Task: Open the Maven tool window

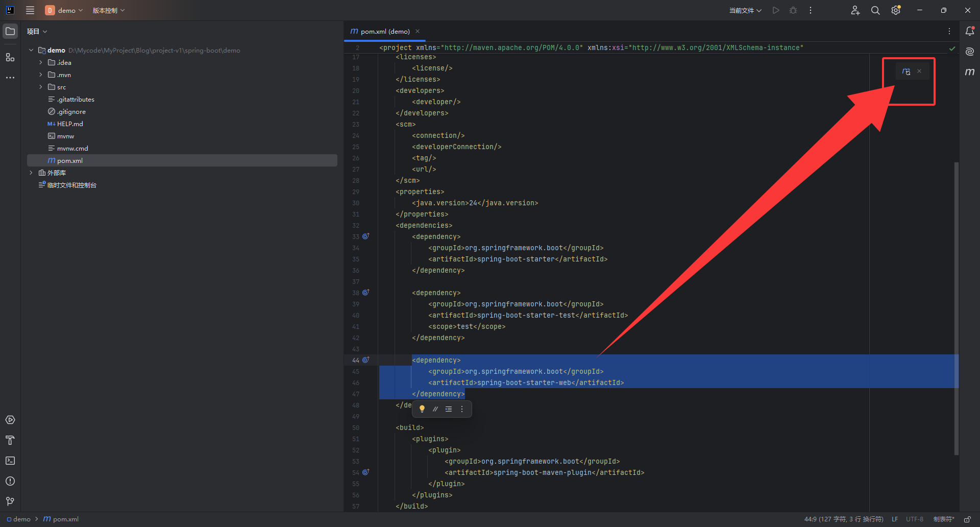Action: point(969,72)
